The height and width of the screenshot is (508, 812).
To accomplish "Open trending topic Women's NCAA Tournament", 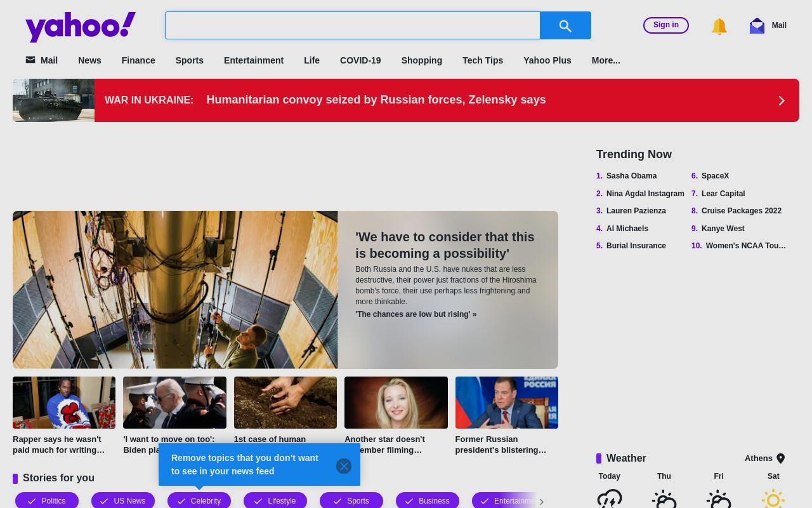I will click(746, 246).
